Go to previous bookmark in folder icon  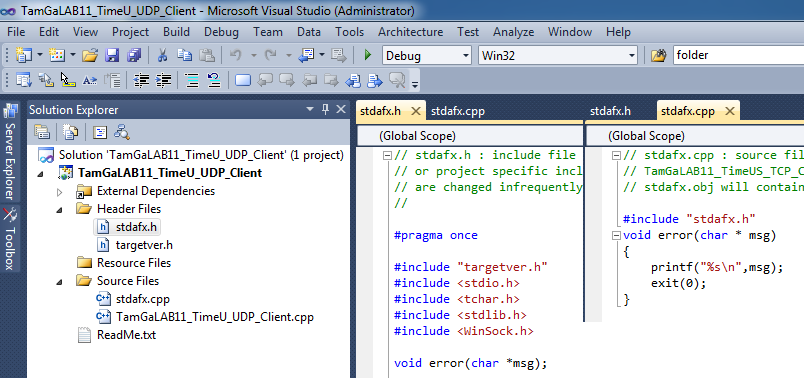click(x=310, y=80)
